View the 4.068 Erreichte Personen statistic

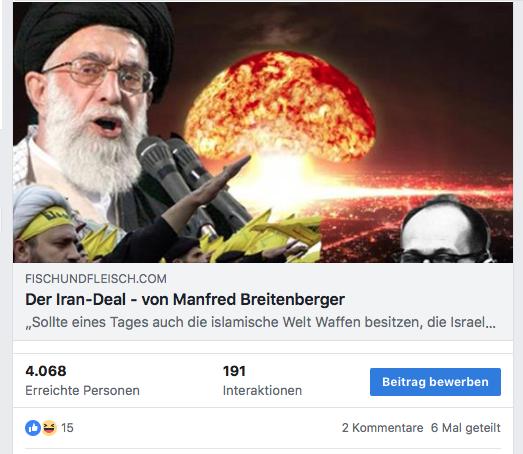click(x=82, y=381)
